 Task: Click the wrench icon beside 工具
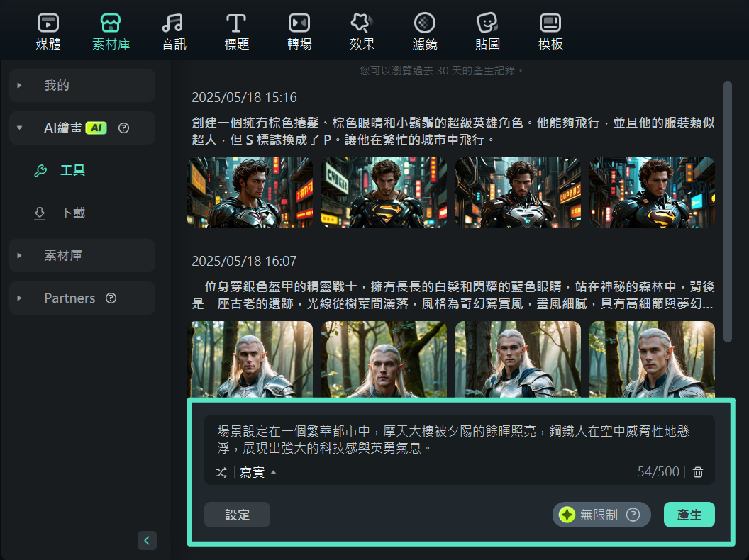40,170
